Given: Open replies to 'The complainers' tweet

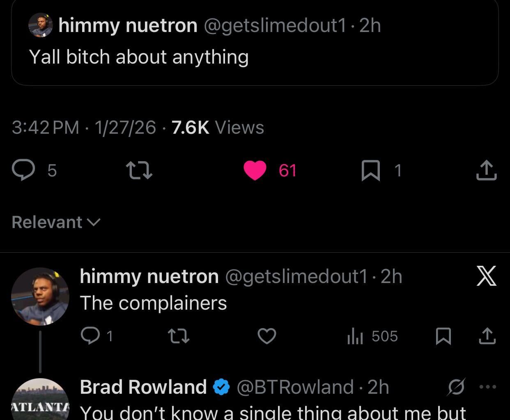Looking at the screenshot, I should (x=90, y=336).
